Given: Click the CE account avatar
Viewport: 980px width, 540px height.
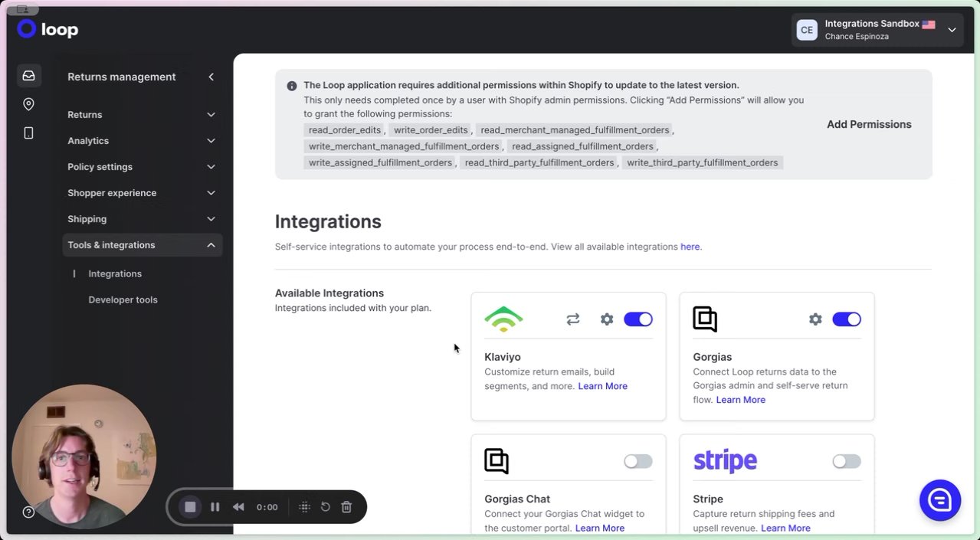Looking at the screenshot, I should [807, 30].
